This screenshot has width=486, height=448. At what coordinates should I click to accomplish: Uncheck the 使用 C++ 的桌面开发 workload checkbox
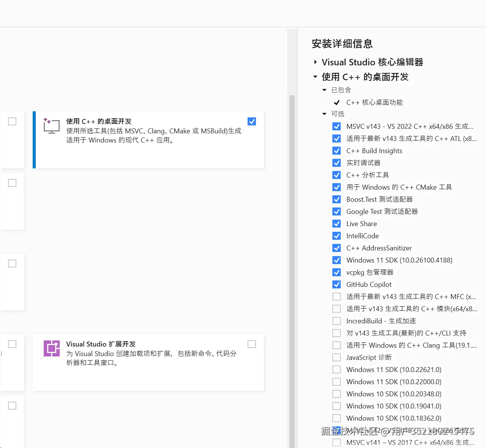tap(252, 121)
